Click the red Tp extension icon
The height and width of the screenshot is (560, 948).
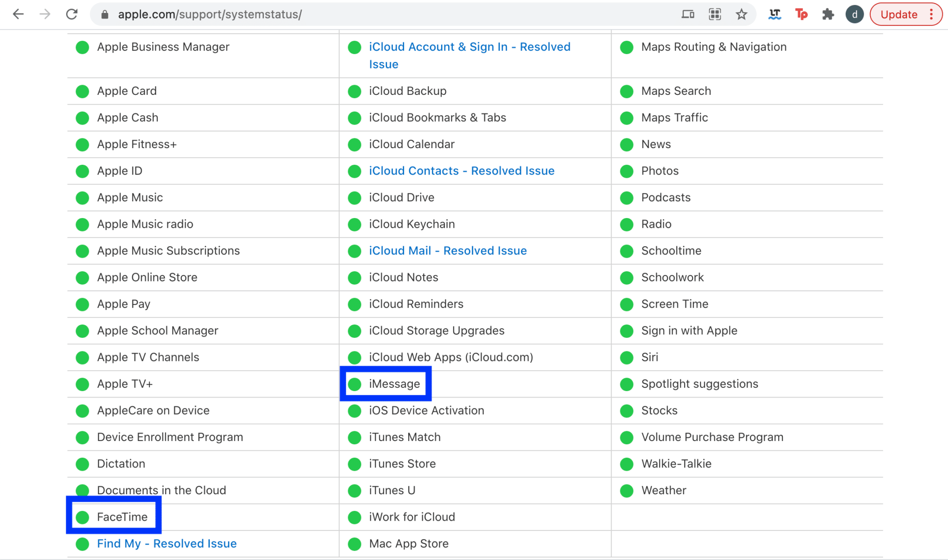click(x=801, y=14)
